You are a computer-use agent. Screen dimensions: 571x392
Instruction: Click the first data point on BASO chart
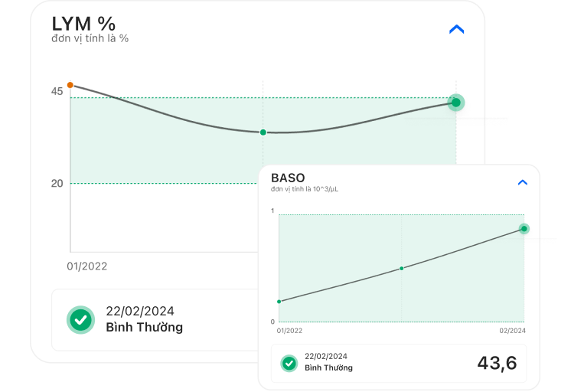279,302
